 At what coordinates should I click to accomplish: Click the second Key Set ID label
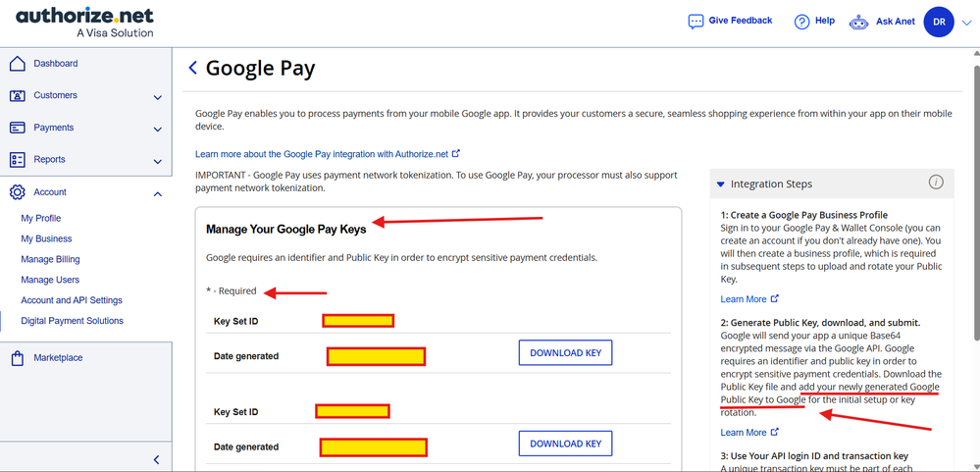pos(235,412)
